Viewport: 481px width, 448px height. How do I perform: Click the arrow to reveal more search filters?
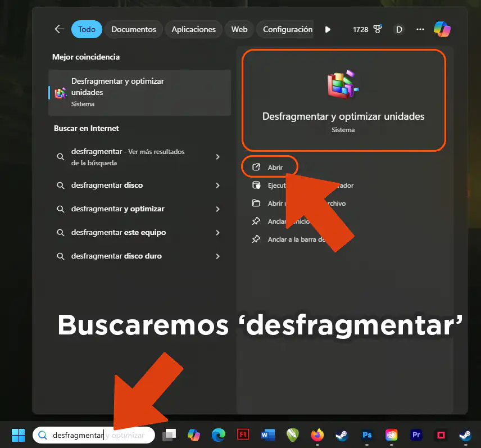tap(328, 29)
